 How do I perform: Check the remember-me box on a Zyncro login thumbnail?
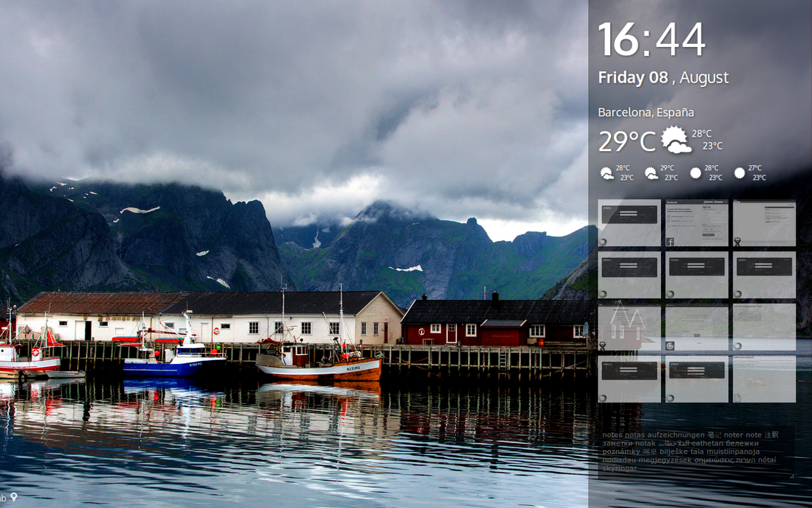click(620, 217)
